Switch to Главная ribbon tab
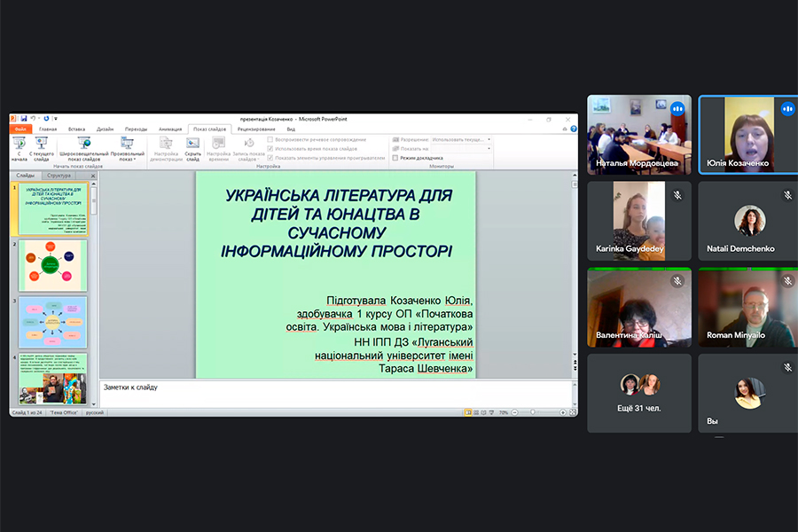The image size is (798, 532). coord(48,129)
